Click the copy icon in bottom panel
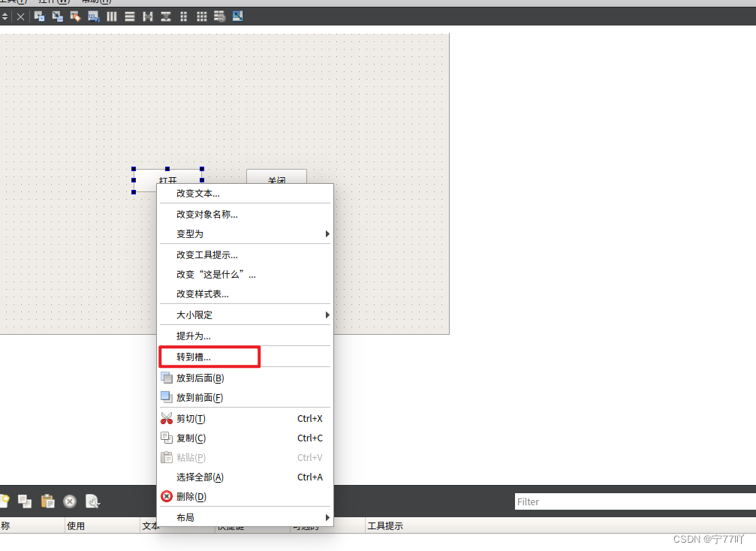 coord(25,501)
